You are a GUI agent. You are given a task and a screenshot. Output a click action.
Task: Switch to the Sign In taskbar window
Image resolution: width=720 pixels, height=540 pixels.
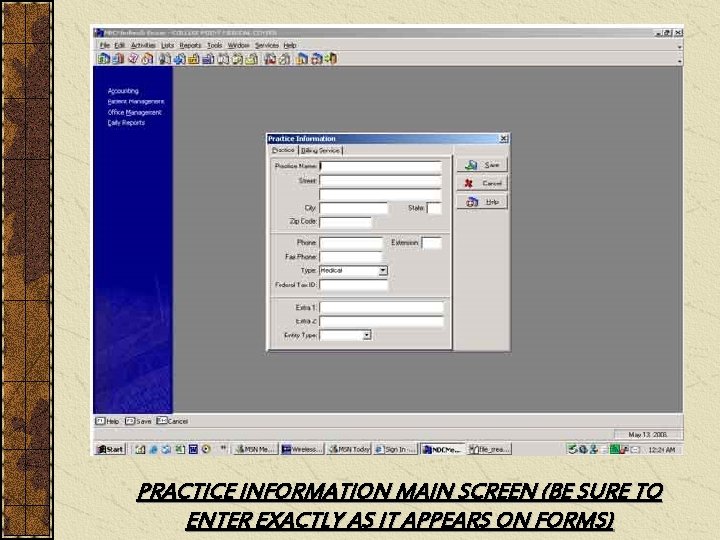coord(395,449)
